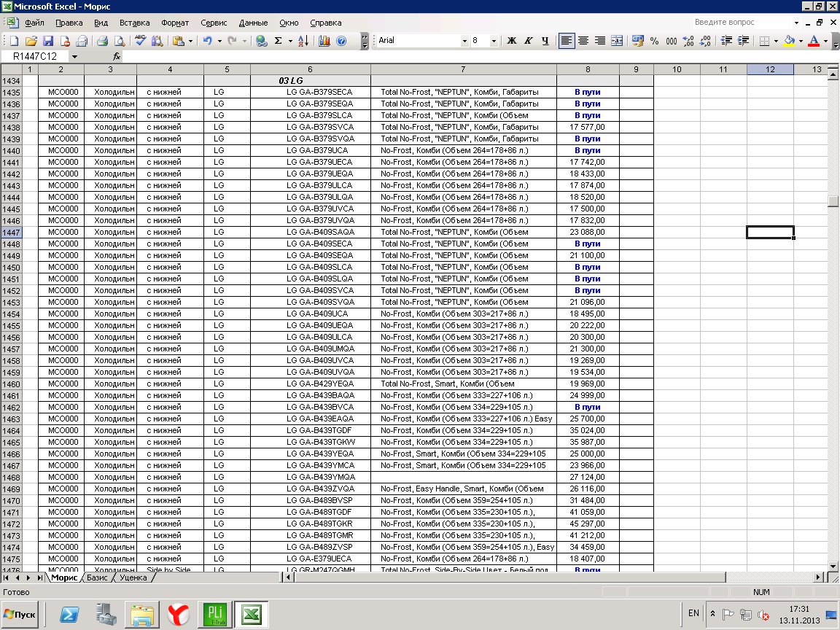The width and height of the screenshot is (840, 630).
Task: Open Excel Help question mark icon
Action: coord(341,41)
